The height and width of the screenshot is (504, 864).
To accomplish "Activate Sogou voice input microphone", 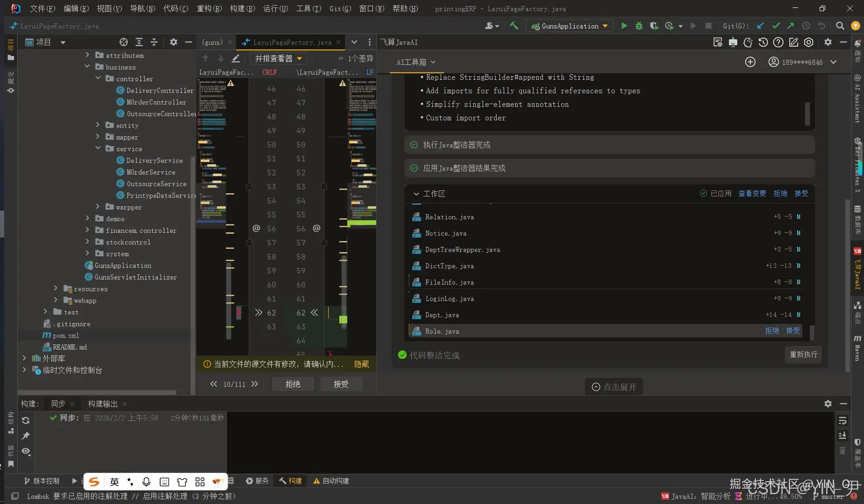I will 146,482.
